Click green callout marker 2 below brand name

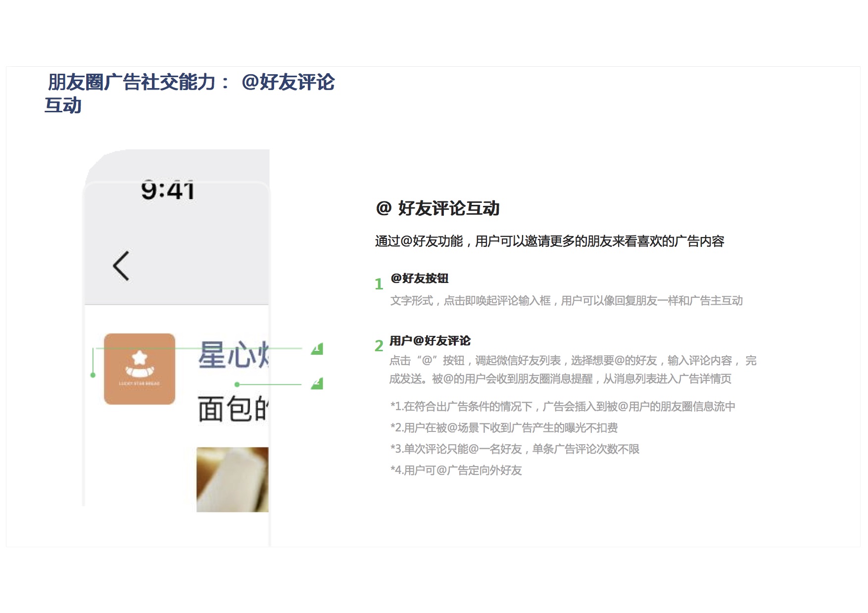point(317,383)
